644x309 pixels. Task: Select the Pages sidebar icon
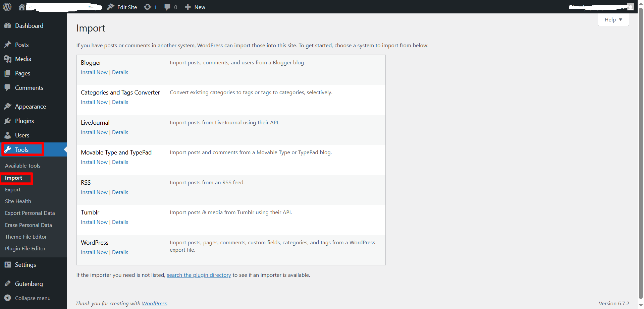[x=8, y=73]
